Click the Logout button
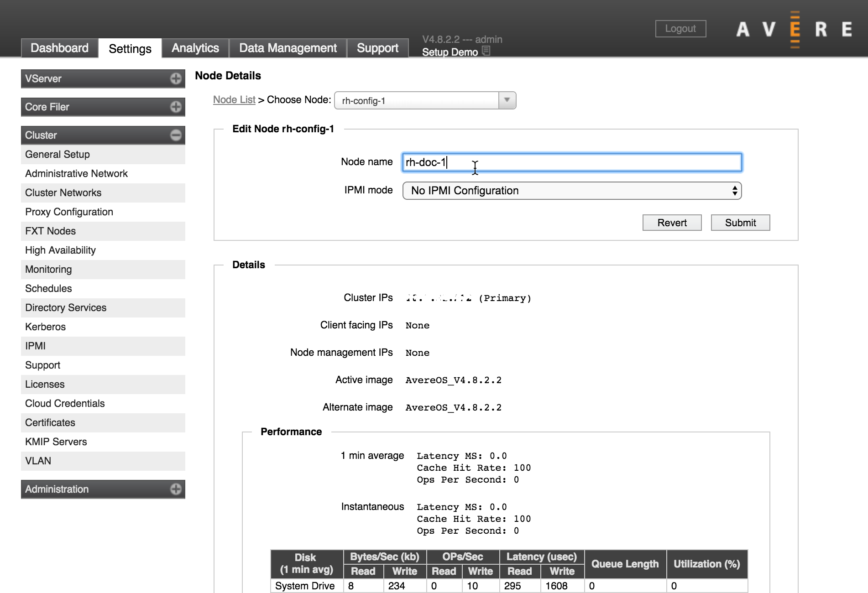Viewport: 868px width, 593px height. pyautogui.click(x=680, y=29)
